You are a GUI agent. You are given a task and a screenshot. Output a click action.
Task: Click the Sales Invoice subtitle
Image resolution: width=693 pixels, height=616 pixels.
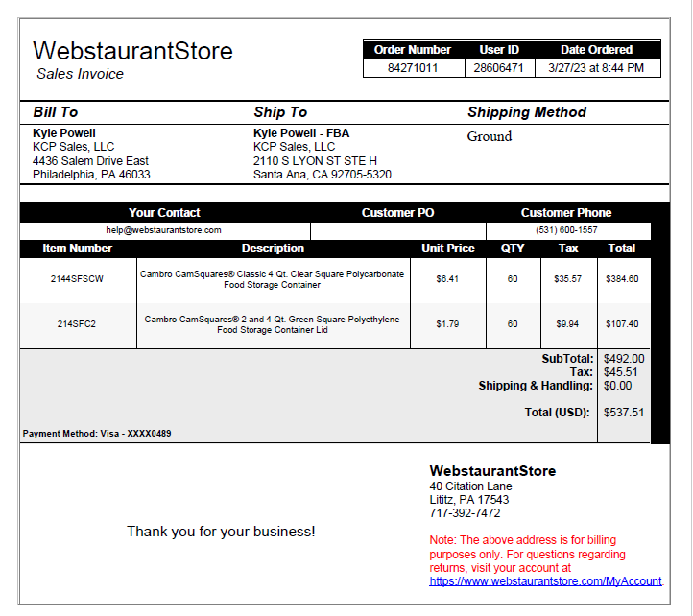pos(80,74)
